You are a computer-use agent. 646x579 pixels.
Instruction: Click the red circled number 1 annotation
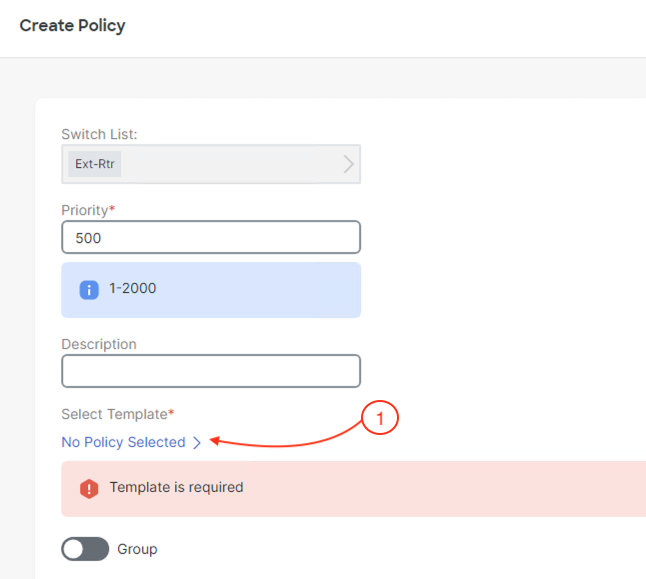click(x=380, y=418)
